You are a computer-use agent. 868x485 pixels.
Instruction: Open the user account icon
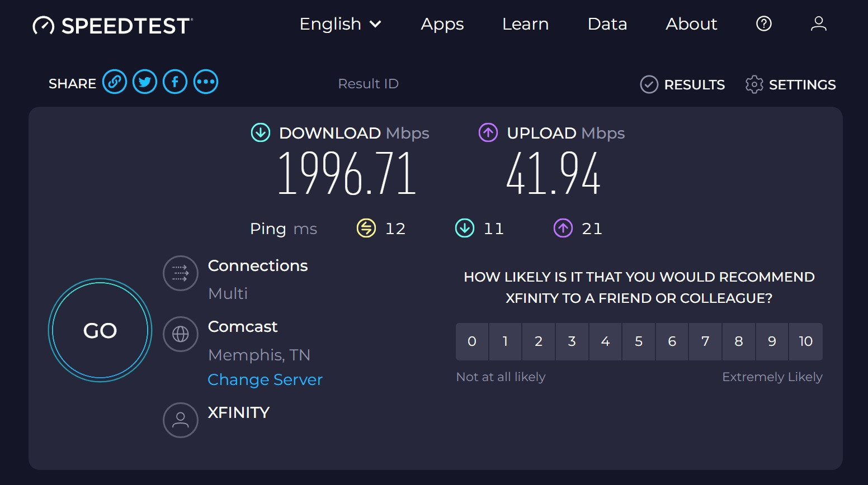point(819,23)
